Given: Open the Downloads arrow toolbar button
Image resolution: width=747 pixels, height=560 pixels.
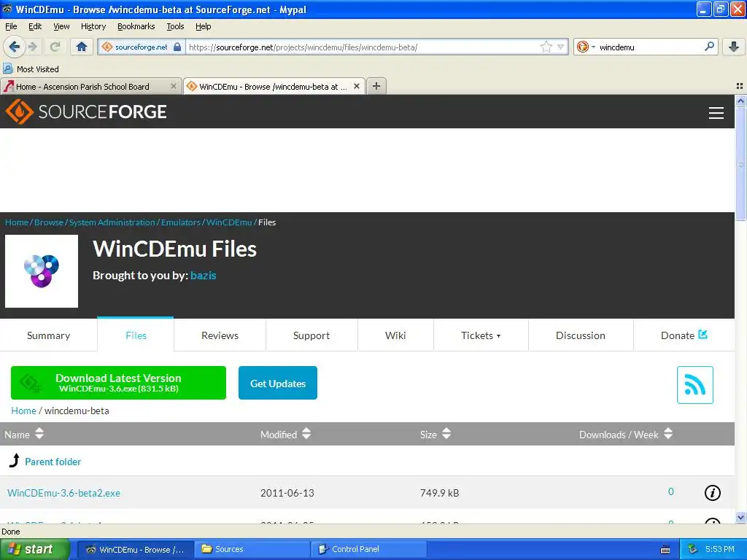Looking at the screenshot, I should pos(734,47).
